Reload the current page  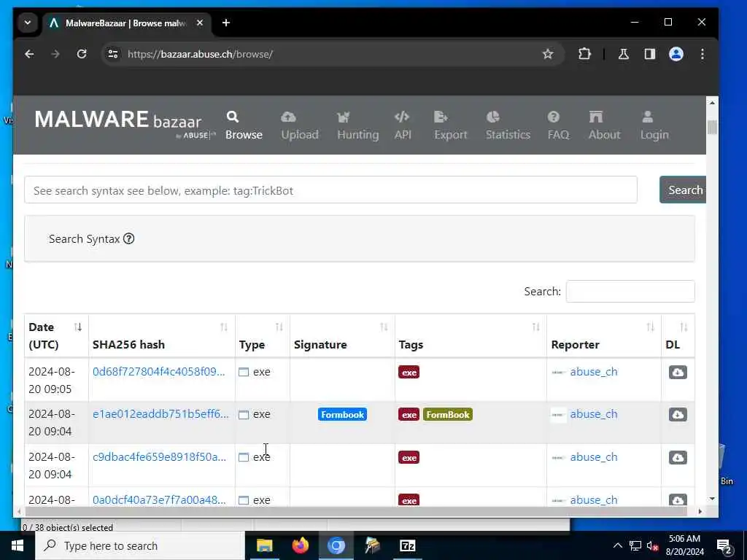point(82,54)
